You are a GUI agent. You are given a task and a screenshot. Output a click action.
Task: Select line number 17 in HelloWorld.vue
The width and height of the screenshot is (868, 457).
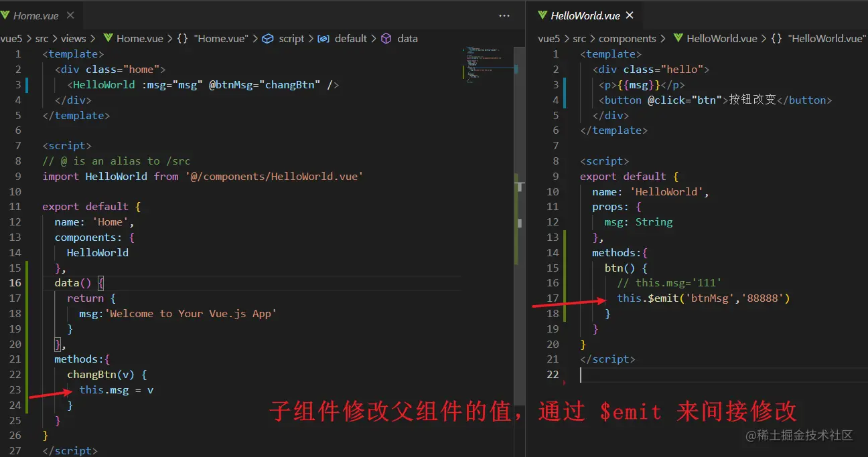[x=553, y=298]
